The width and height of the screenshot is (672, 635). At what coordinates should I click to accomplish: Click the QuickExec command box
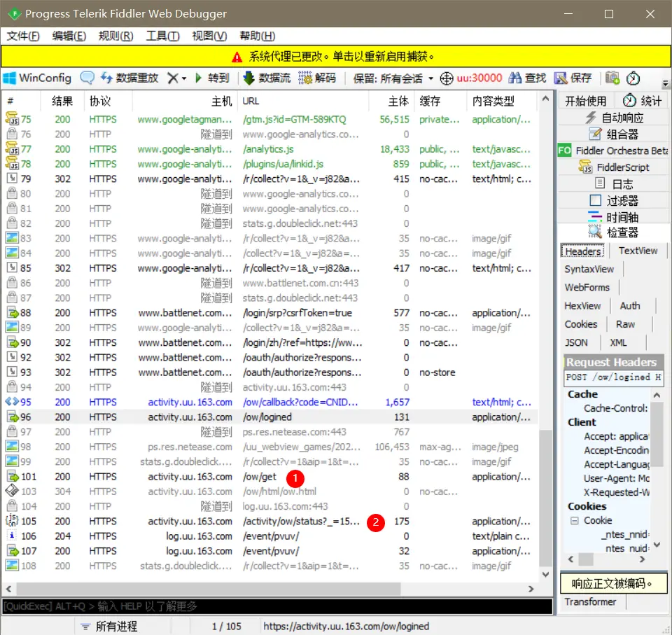click(x=280, y=606)
